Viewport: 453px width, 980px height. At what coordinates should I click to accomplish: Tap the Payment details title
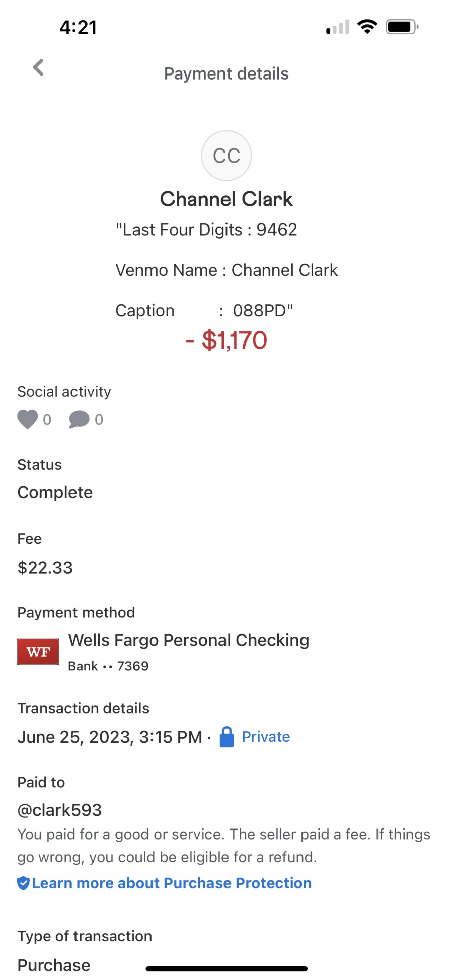coord(226,74)
